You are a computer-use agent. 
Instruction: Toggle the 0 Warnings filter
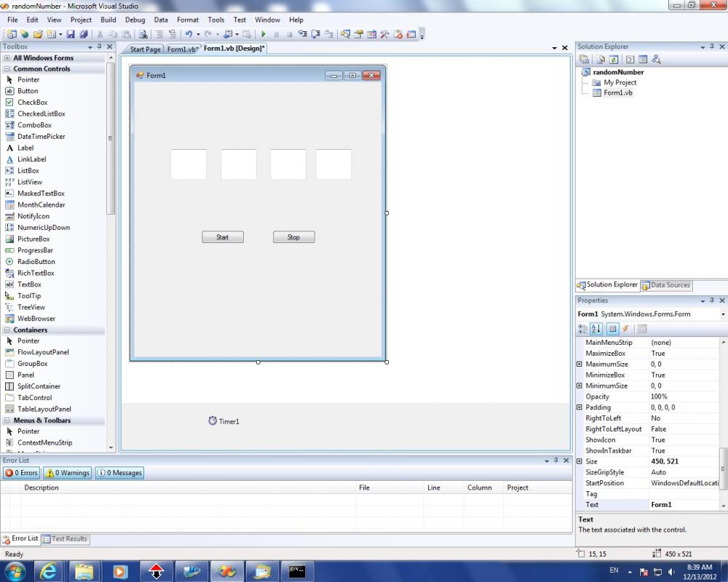click(x=68, y=472)
